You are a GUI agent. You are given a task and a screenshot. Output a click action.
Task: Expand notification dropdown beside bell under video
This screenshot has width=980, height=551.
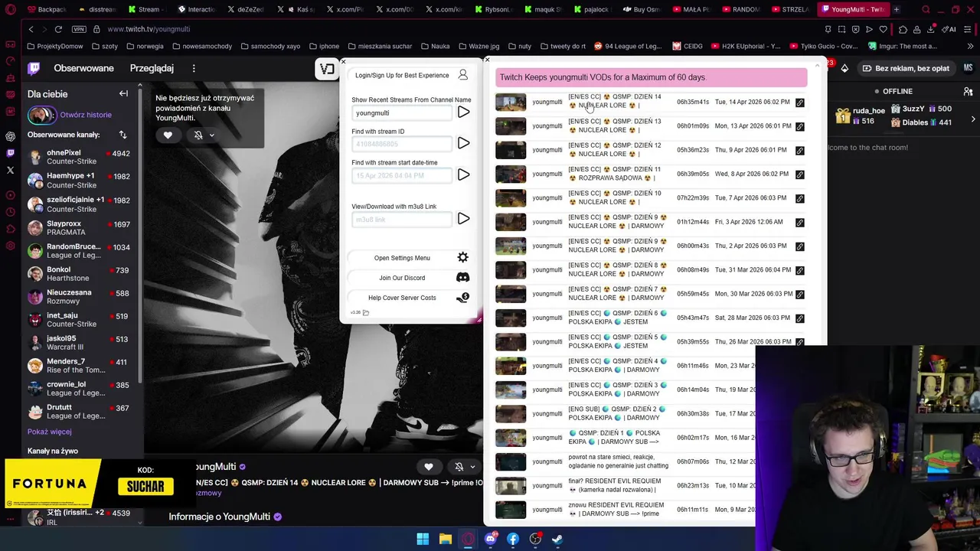pyautogui.click(x=472, y=467)
